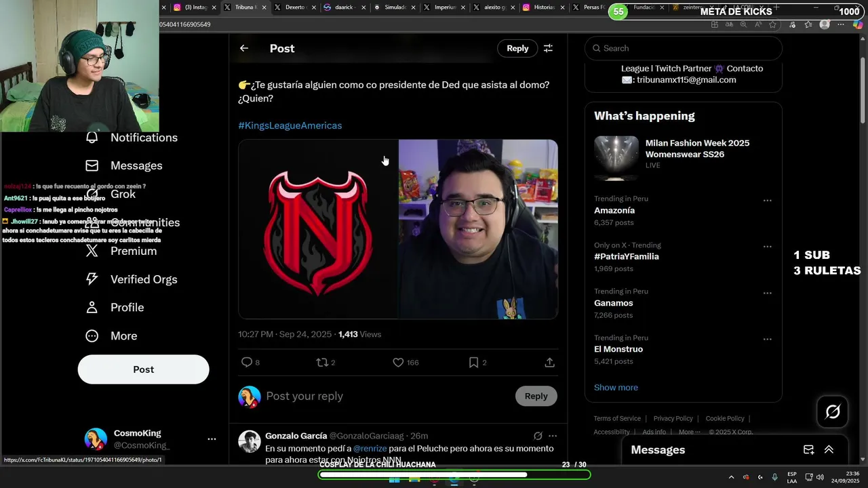Open CosmoKing account options menu
Viewport: 868px width, 488px height.
[212, 439]
